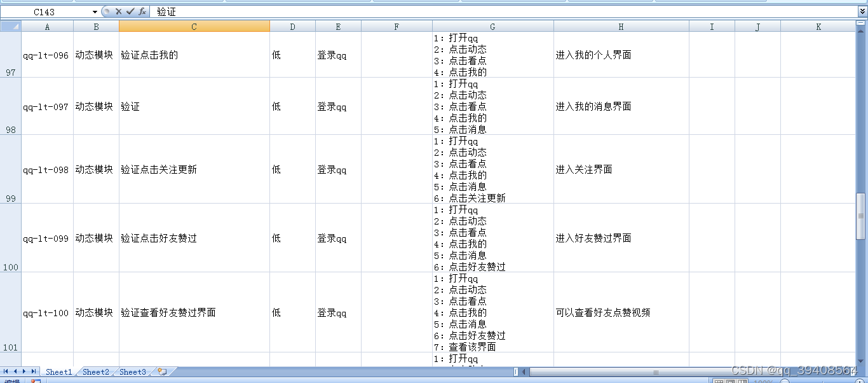Select cell qq-lt-097
This screenshot has height=383, width=868.
[47, 106]
